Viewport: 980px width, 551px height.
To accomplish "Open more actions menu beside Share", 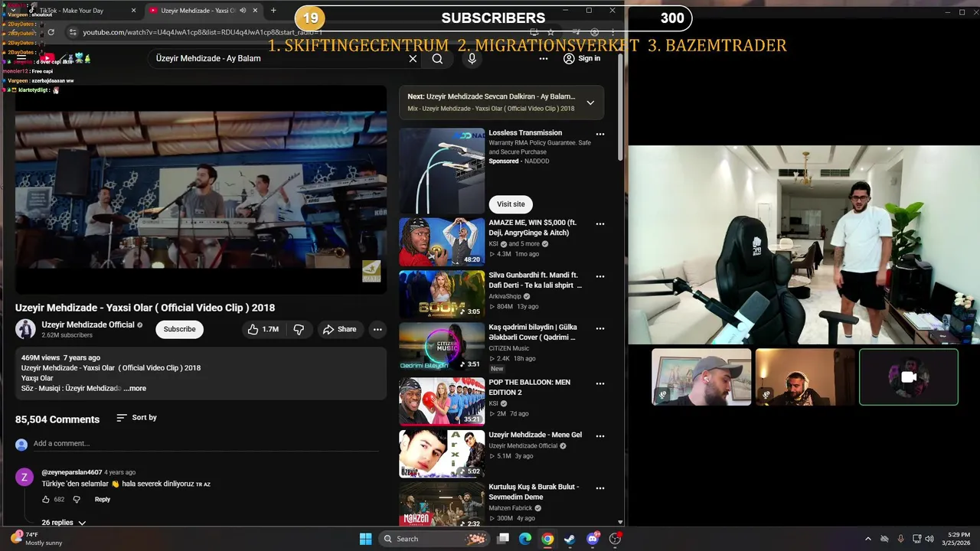I will click(x=377, y=329).
